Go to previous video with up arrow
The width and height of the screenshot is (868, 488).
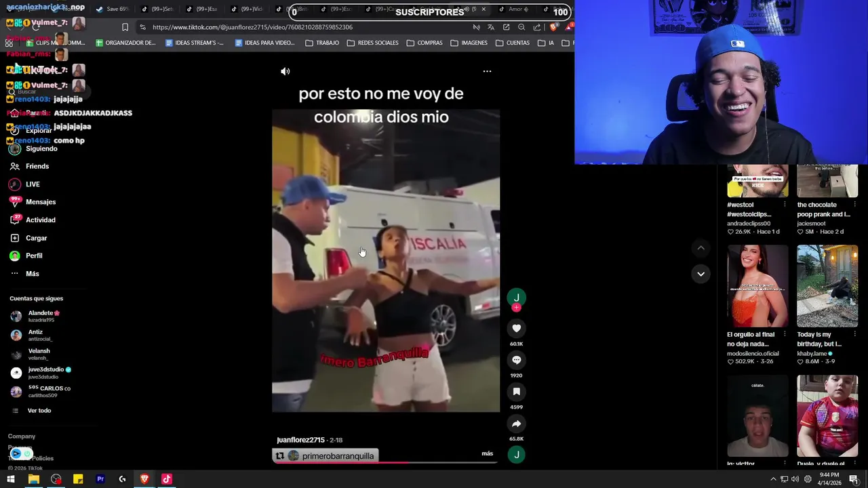click(x=701, y=248)
